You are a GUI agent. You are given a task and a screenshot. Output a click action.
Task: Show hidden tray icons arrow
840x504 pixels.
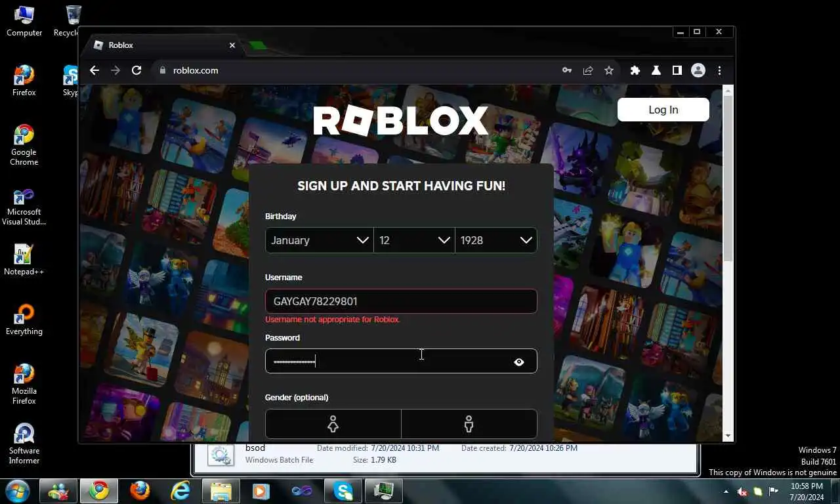point(726,492)
